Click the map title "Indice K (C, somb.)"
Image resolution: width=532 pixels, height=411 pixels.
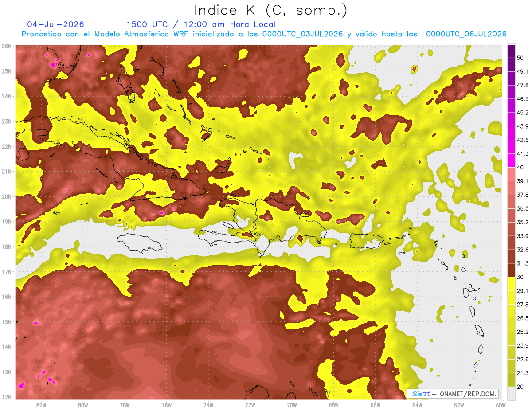point(270,11)
